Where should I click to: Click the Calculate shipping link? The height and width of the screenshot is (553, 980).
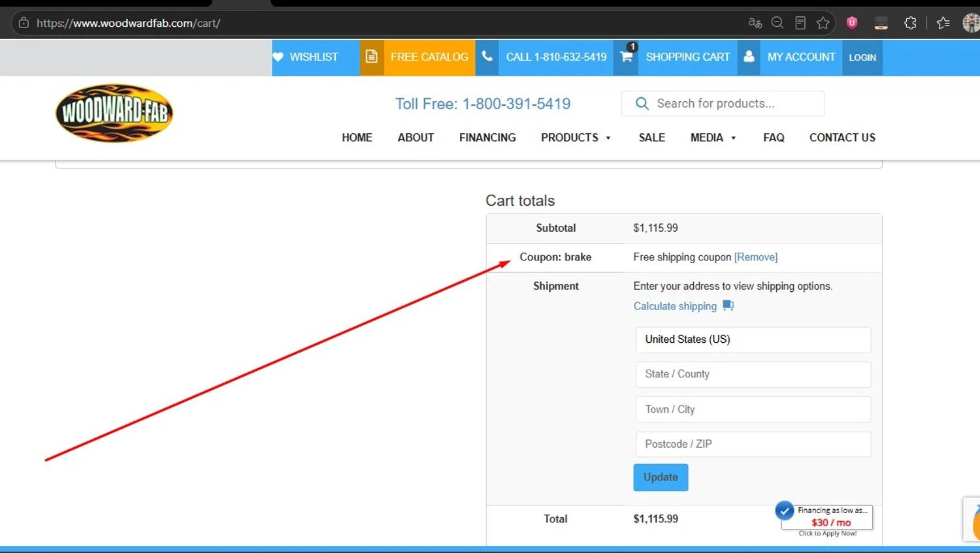(x=675, y=306)
